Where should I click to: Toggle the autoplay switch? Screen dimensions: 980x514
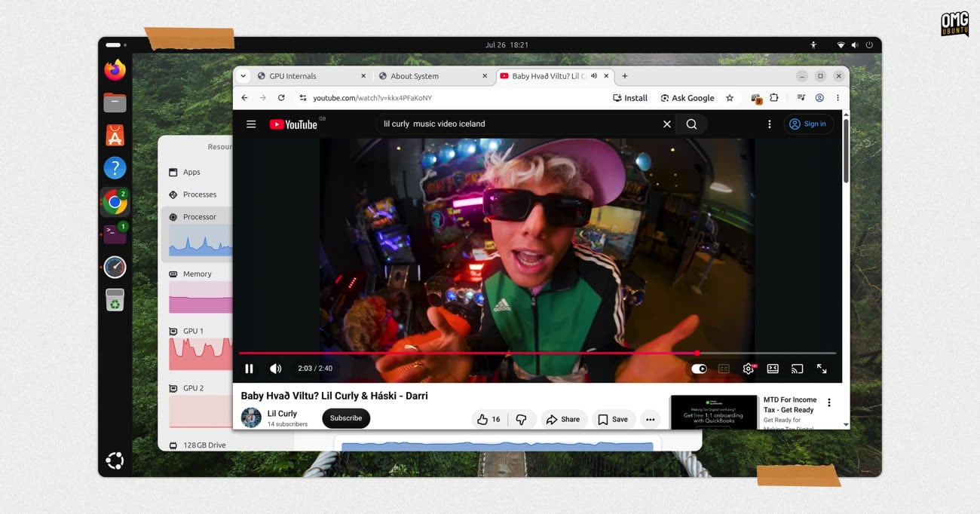coord(699,369)
